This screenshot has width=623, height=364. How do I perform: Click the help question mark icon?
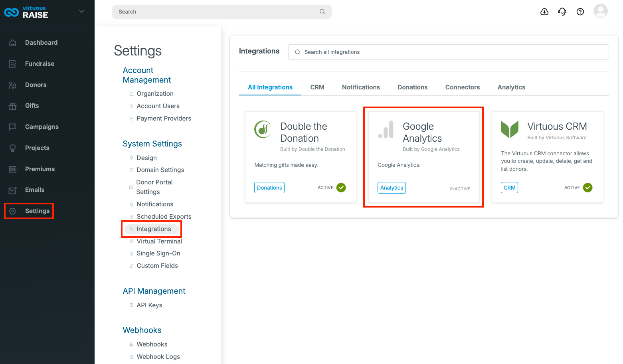tap(580, 12)
